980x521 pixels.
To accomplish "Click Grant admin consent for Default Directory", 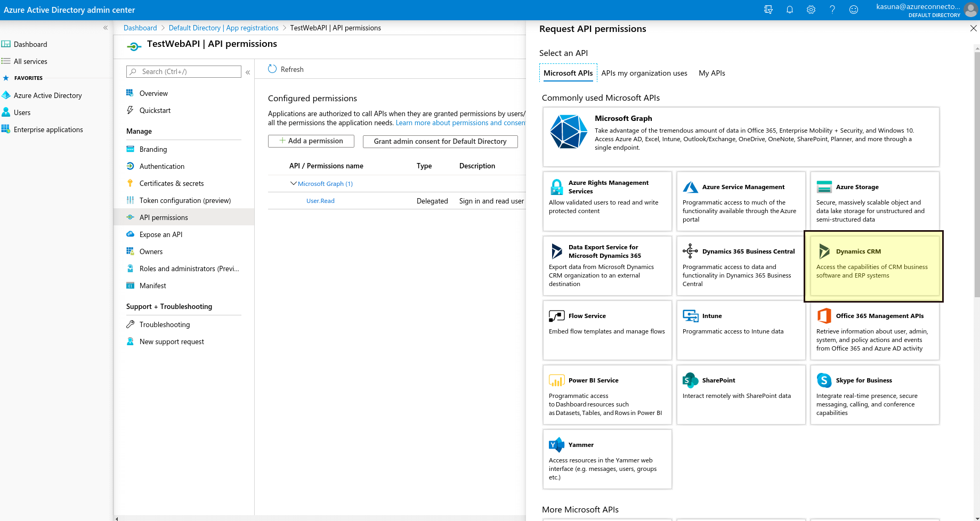I will click(440, 141).
